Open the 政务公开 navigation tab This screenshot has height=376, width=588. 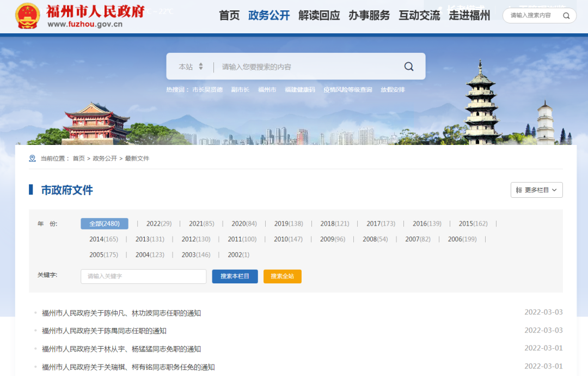click(x=269, y=16)
